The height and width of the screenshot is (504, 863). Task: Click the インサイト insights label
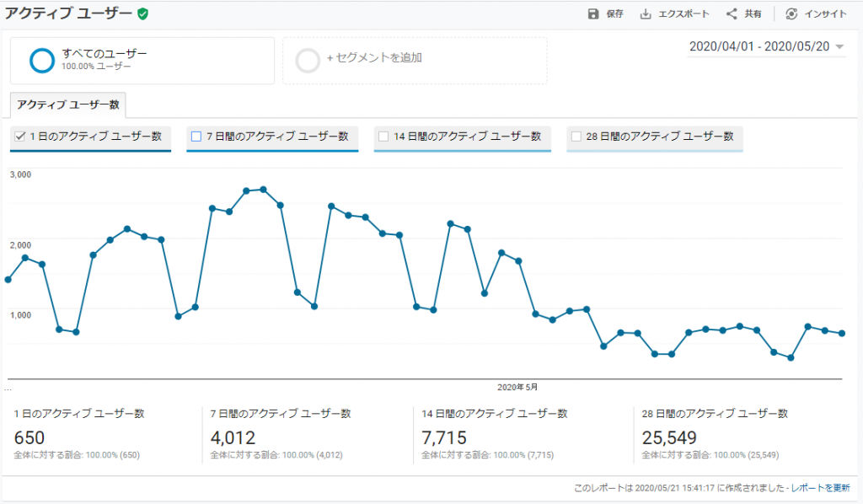826,13
